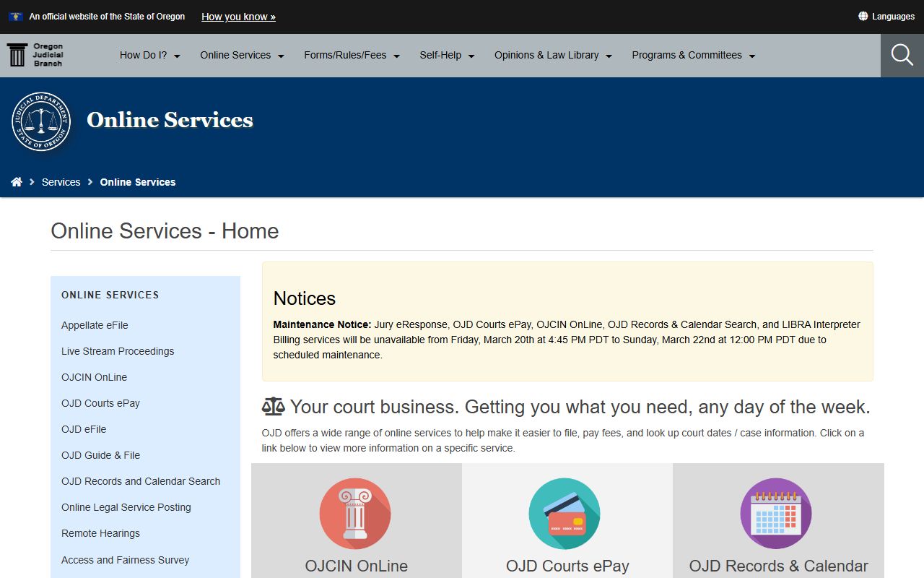The height and width of the screenshot is (578, 924).
Task: Open the Access and Fairness Survey link
Action: pos(125,560)
